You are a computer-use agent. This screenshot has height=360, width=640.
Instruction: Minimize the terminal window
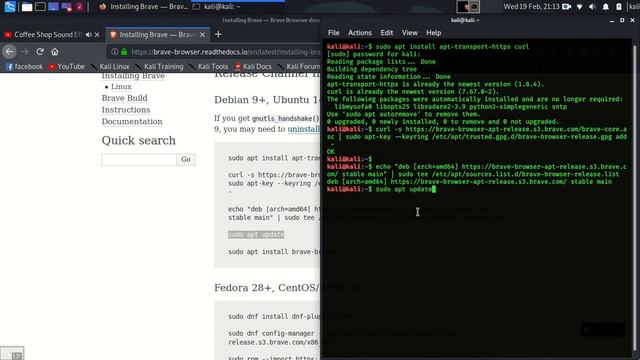[612, 20]
